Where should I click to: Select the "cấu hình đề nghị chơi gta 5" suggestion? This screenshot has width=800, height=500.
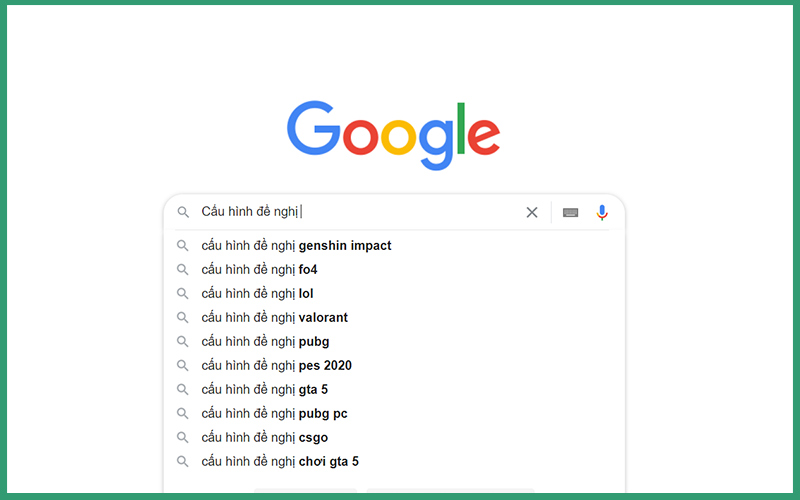280,462
